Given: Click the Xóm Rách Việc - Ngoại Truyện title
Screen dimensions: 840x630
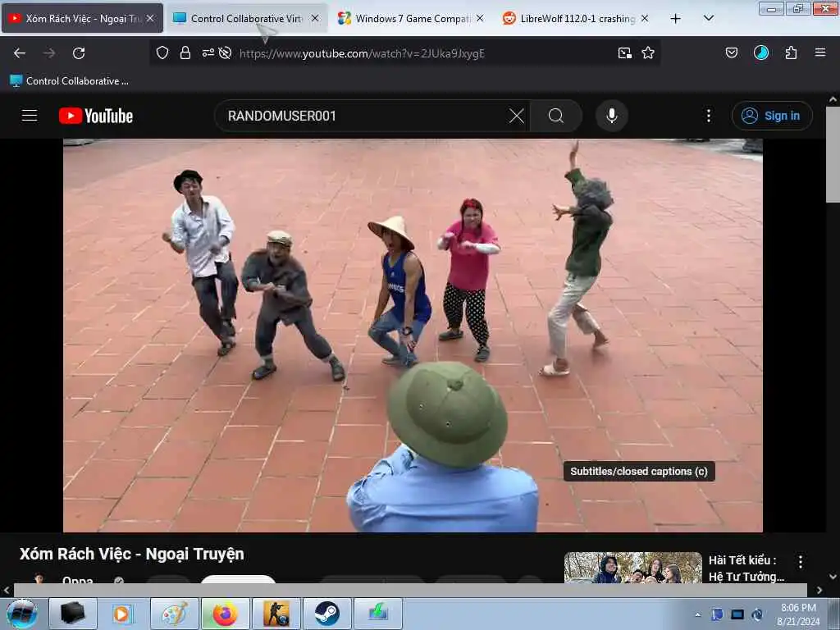Looking at the screenshot, I should 132,554.
